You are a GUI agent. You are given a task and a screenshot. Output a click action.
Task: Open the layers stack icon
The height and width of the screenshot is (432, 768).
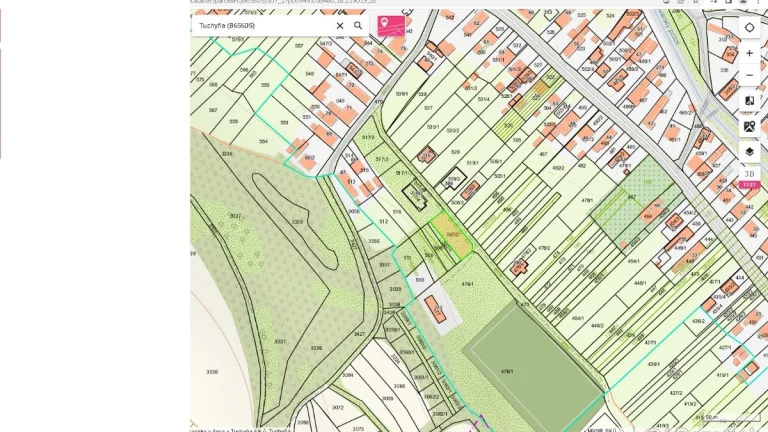tap(749, 152)
